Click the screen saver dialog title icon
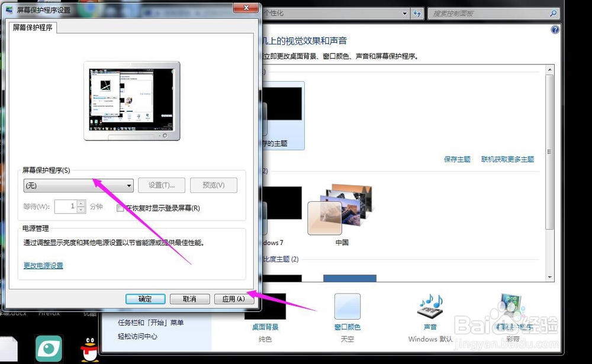 coord(10,10)
